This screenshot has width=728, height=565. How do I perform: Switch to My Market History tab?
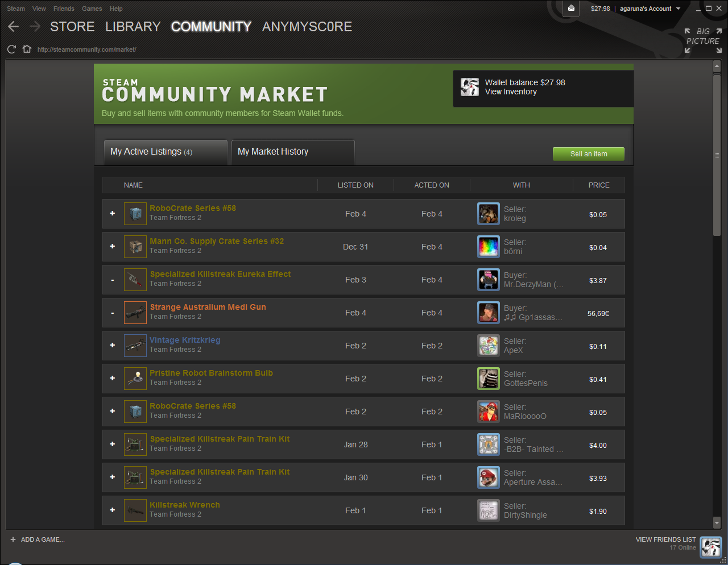click(x=293, y=152)
